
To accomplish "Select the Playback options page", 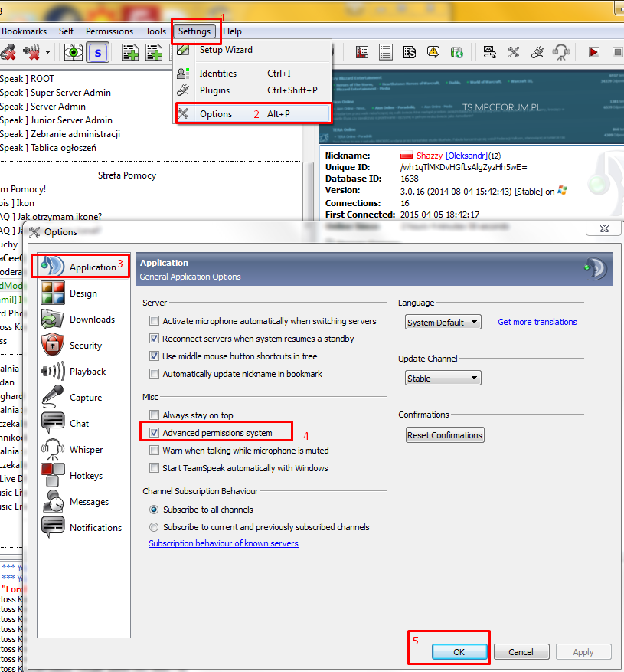I will click(x=83, y=372).
